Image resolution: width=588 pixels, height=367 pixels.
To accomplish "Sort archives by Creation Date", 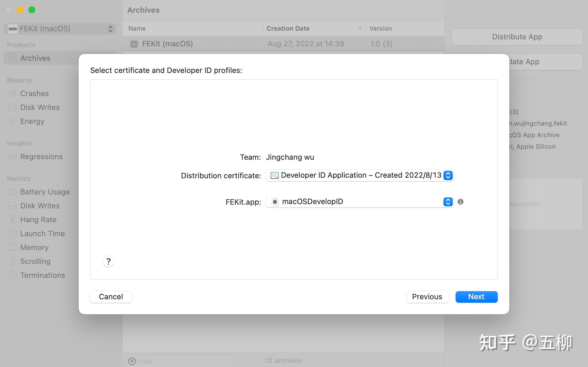I will (288, 28).
